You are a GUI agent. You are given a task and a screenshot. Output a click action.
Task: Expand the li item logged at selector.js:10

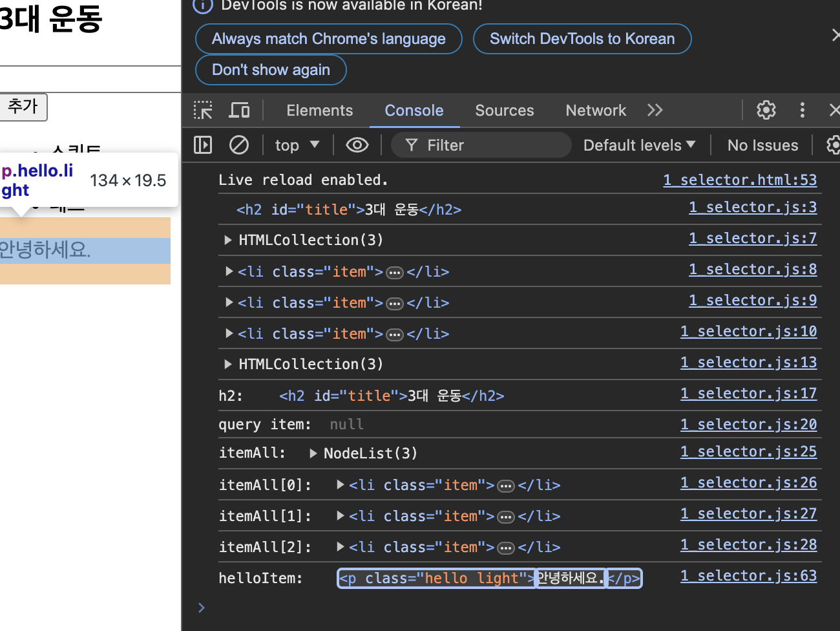[229, 333]
